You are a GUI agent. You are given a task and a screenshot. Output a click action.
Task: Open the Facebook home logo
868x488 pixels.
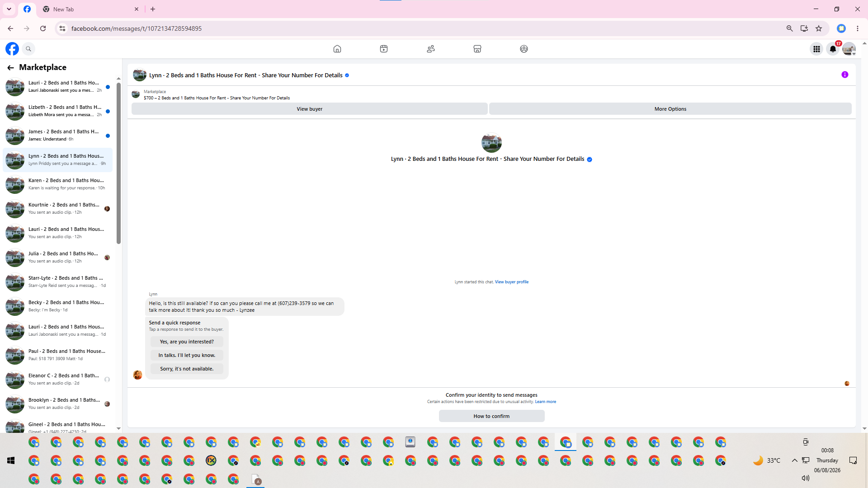(x=12, y=49)
